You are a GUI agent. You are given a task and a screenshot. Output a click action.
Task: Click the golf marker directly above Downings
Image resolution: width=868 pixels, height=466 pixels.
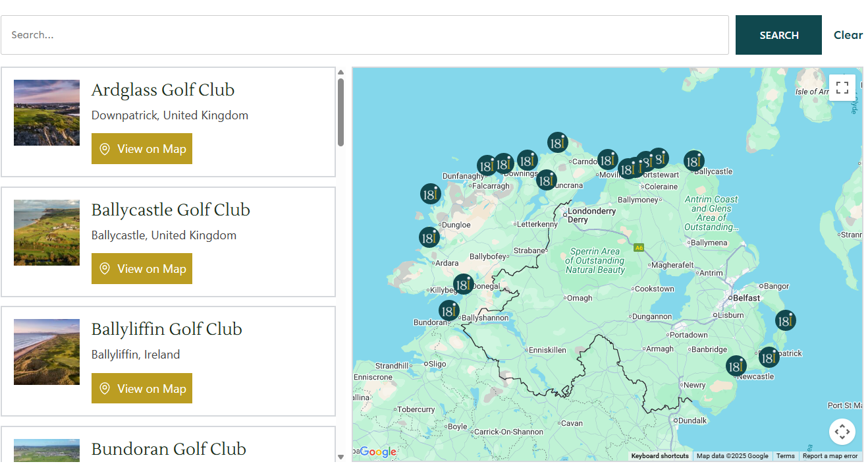coord(527,160)
